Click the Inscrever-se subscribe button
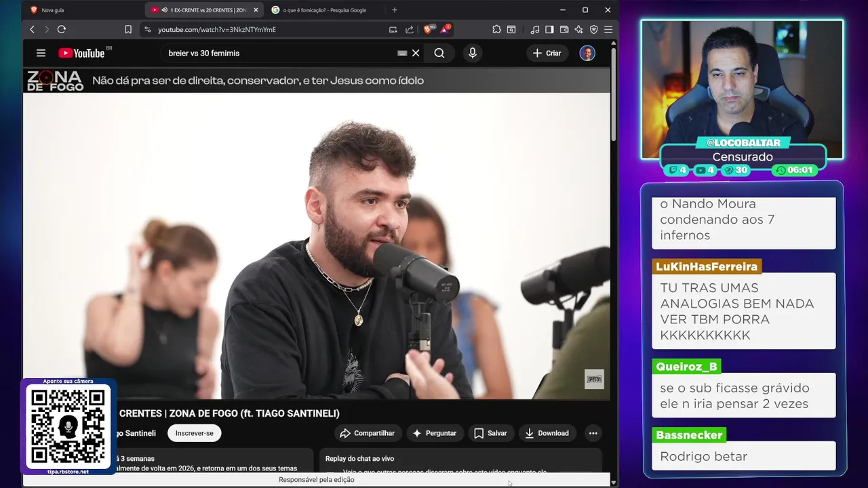 coord(195,433)
